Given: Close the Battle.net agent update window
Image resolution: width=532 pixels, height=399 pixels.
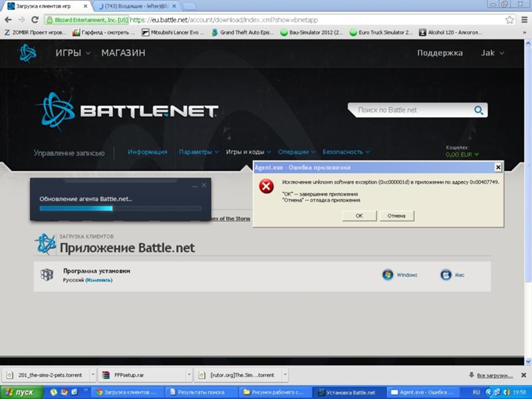Looking at the screenshot, I should (x=204, y=186).
